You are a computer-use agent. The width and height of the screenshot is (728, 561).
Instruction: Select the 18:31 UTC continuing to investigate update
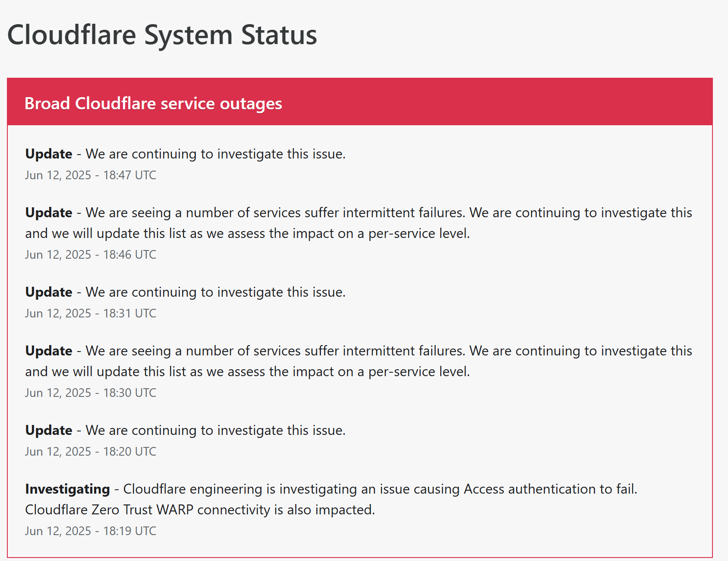tap(186, 292)
